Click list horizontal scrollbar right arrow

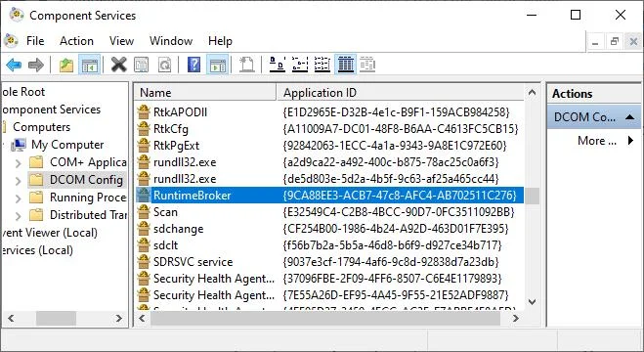516,318
